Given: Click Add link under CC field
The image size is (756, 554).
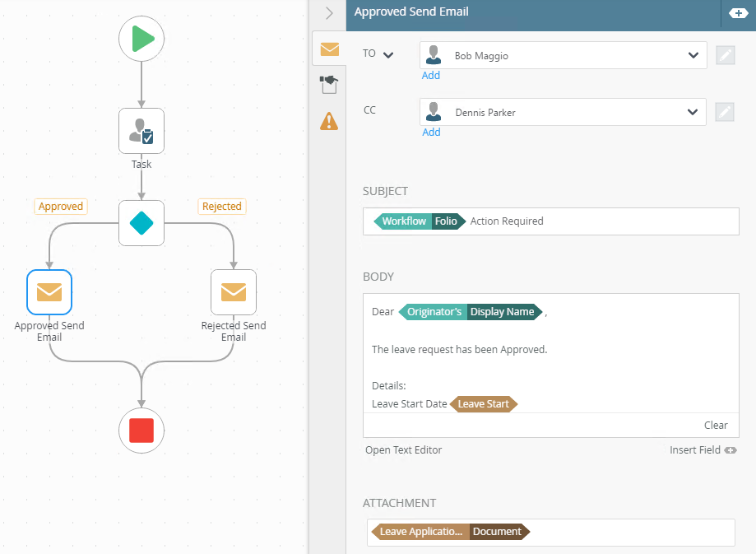Looking at the screenshot, I should (431, 133).
